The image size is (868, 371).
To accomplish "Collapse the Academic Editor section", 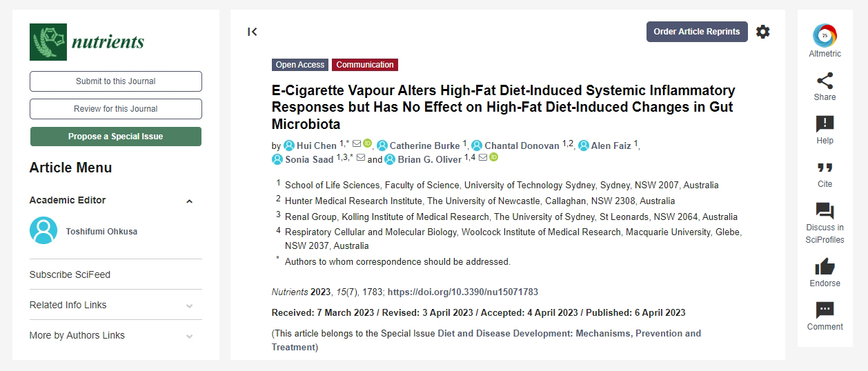I will 189,201.
